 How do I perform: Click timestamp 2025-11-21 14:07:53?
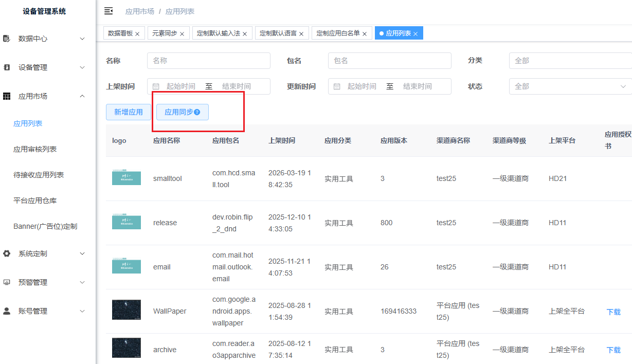pos(290,267)
